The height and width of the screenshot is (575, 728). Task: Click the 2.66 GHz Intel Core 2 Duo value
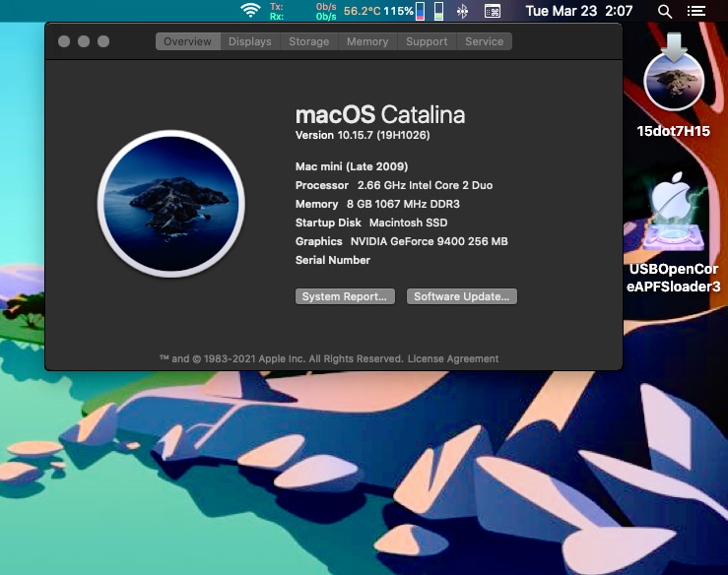click(x=425, y=185)
